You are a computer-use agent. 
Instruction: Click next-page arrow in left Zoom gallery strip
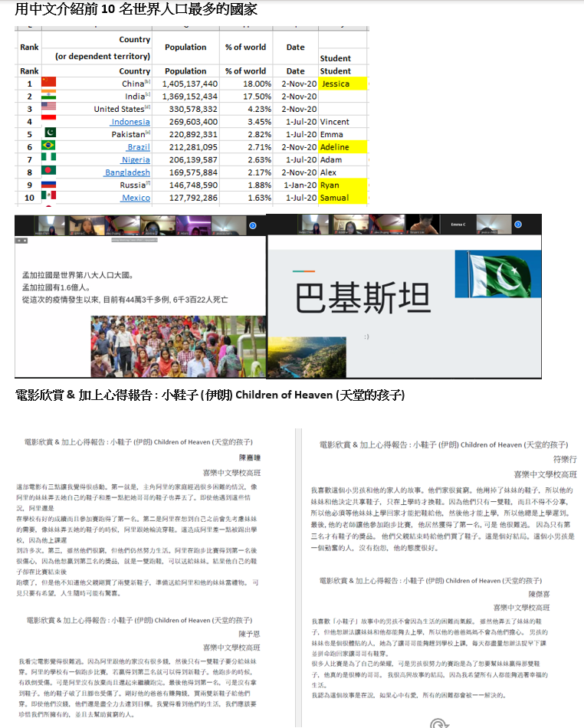click(252, 226)
